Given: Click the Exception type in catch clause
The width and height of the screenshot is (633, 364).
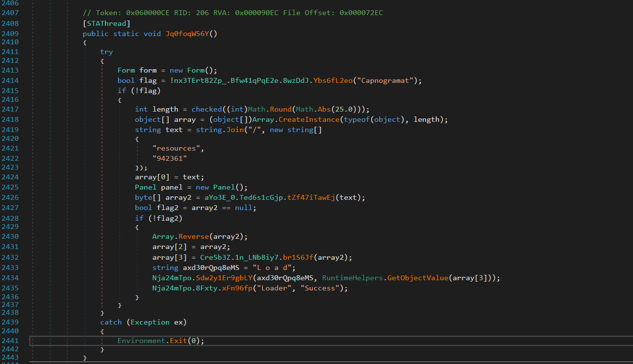Looking at the screenshot, I should tap(150, 322).
